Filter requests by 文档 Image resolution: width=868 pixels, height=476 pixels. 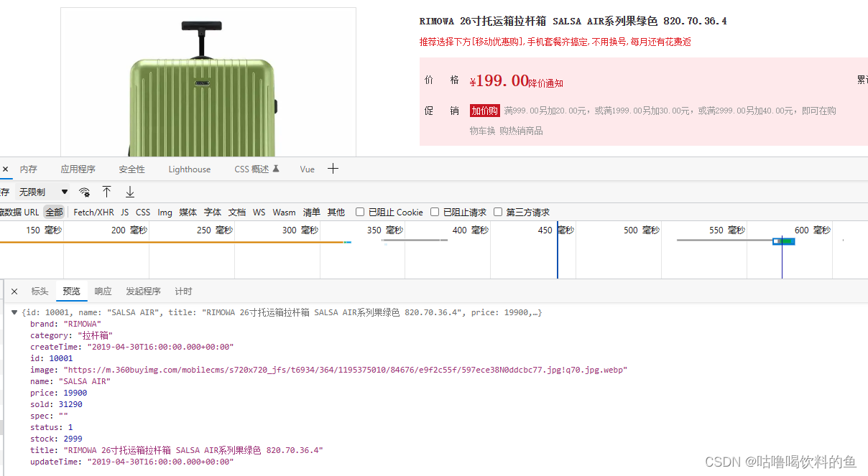(237, 212)
